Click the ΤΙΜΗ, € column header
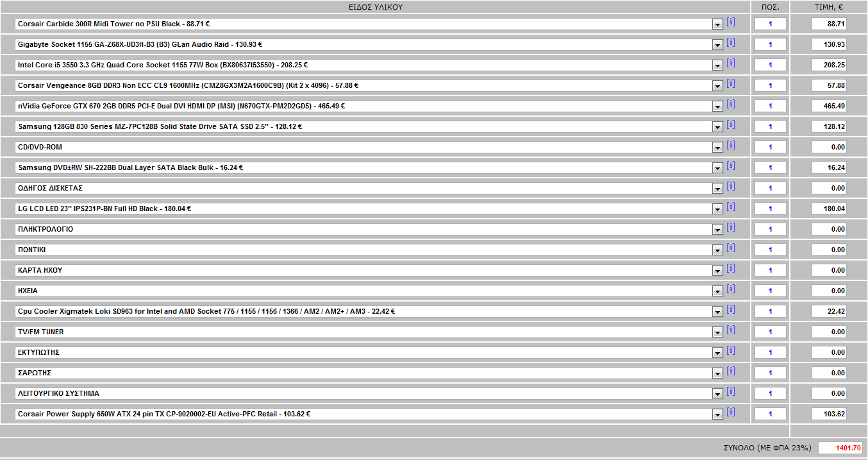Image resolution: width=868 pixels, height=460 pixels. click(x=829, y=7)
